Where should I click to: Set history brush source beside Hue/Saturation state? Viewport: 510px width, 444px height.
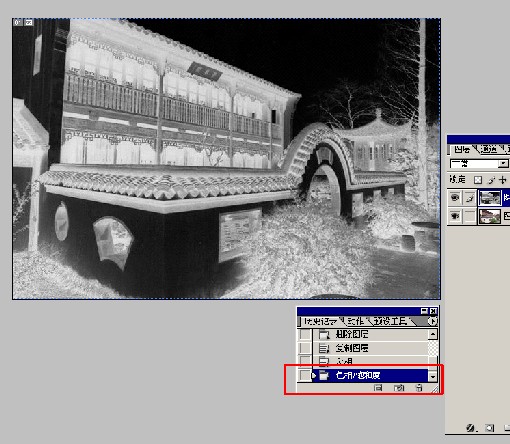point(304,375)
